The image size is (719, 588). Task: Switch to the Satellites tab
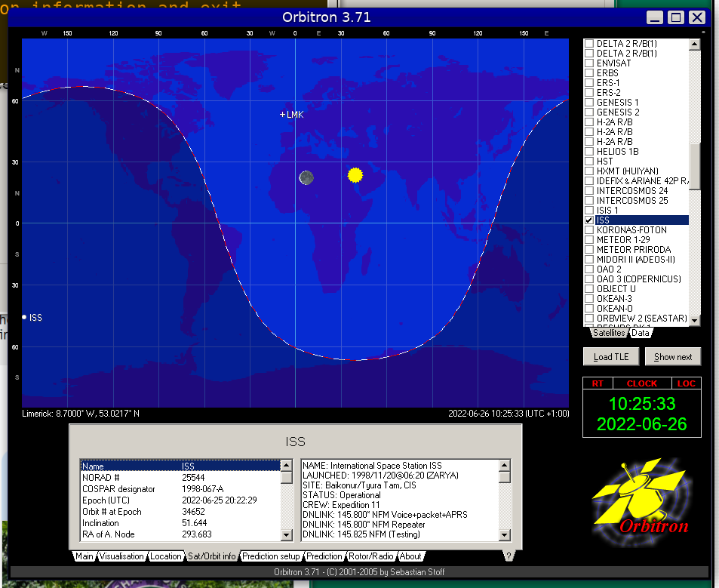click(x=609, y=333)
